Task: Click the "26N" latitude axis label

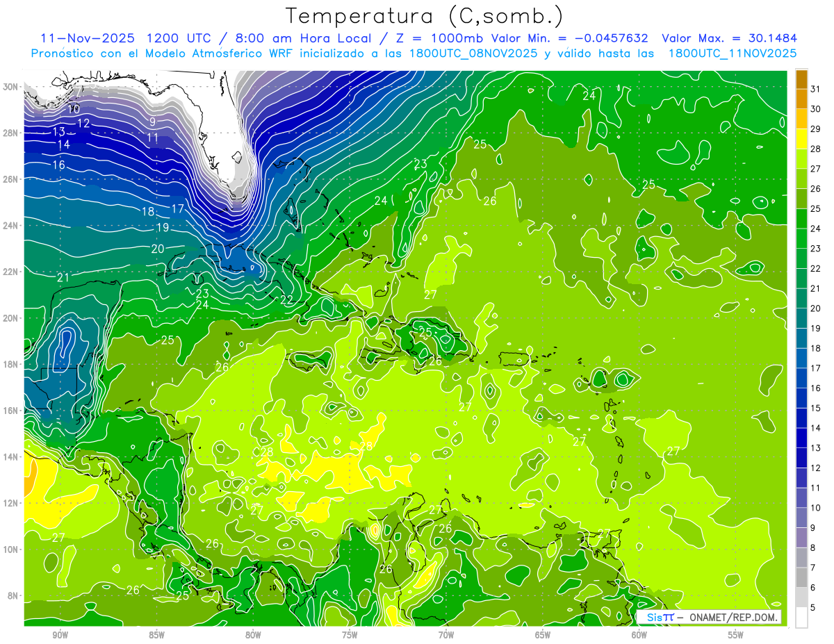Action: (x=10, y=179)
